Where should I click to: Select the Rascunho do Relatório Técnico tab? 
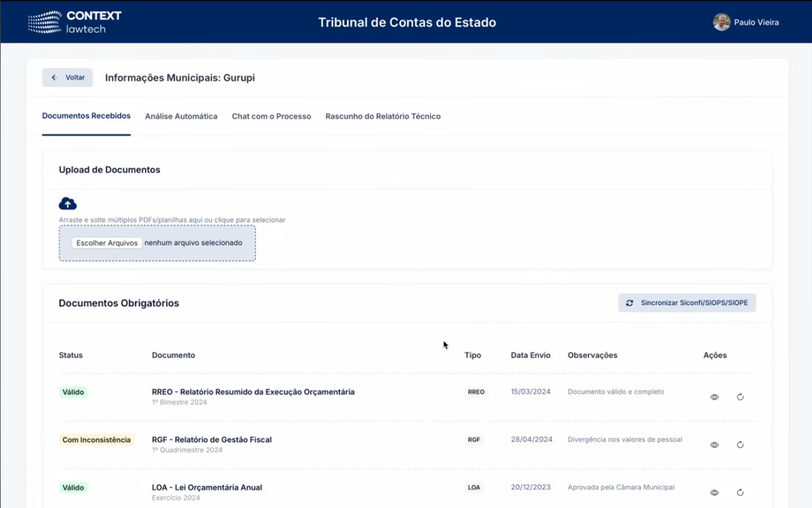tap(383, 116)
